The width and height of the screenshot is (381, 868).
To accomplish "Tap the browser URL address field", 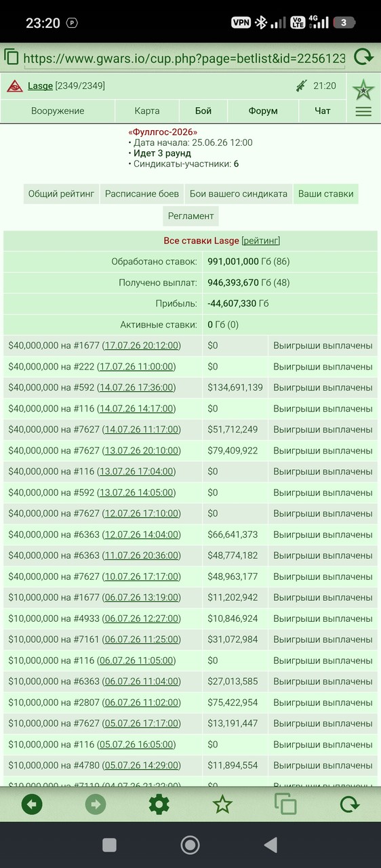I will [184, 58].
